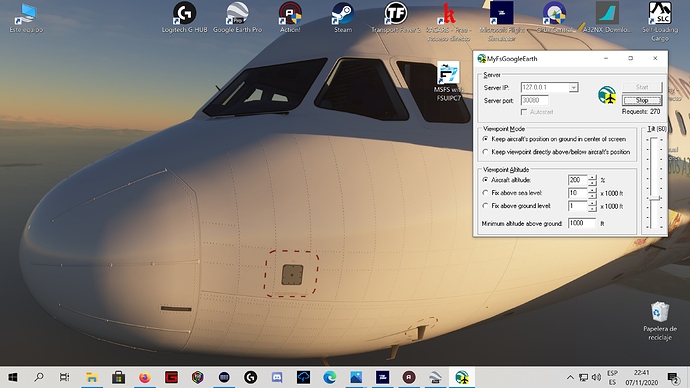The height and width of the screenshot is (388, 690).
Task: Open Discord from taskbar
Action: coord(277,377)
